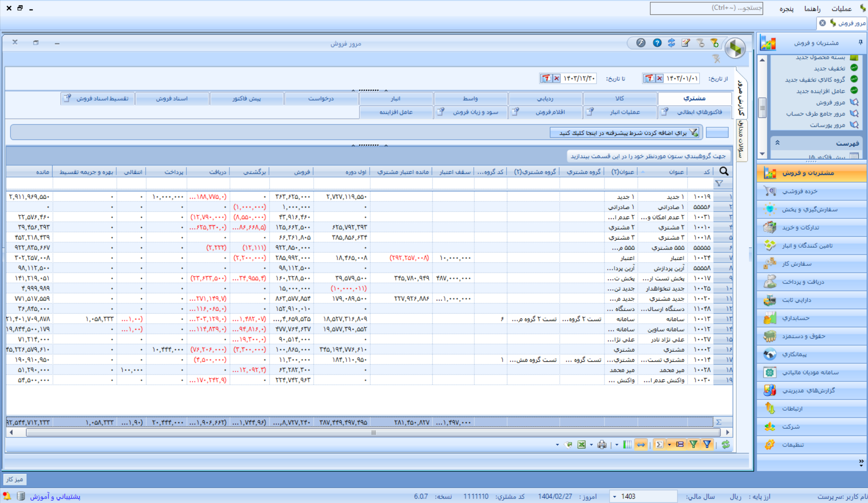This screenshot has width=868, height=503.
Task: Click the tag with green arrow icon
Action: tap(569, 445)
